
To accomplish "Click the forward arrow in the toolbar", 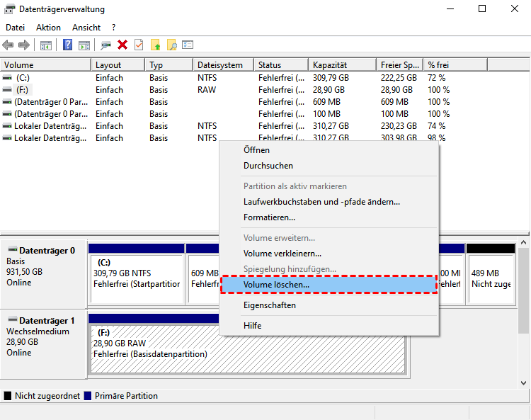I will [x=24, y=45].
